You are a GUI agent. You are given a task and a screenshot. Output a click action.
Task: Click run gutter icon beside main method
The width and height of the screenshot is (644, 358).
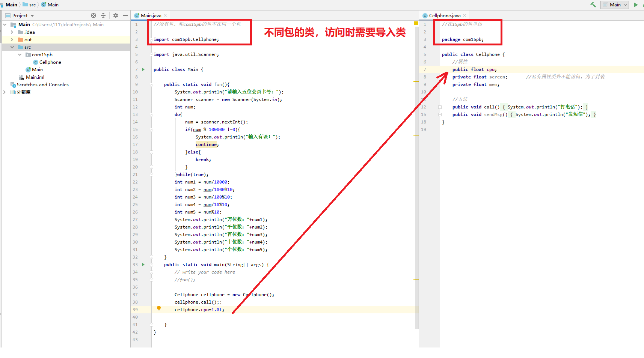point(143,265)
